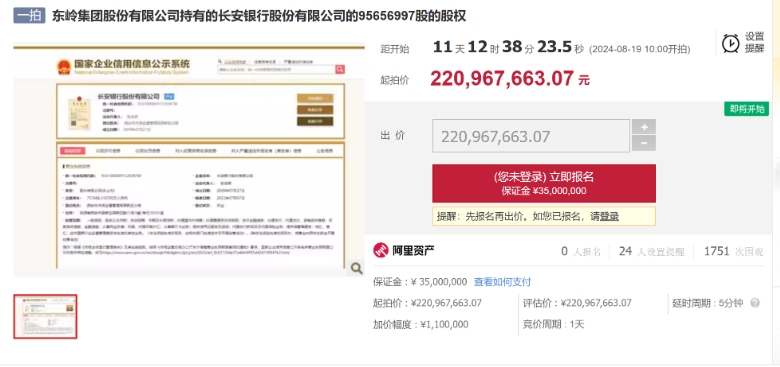Increase the bid with the plus button

[x=644, y=127]
